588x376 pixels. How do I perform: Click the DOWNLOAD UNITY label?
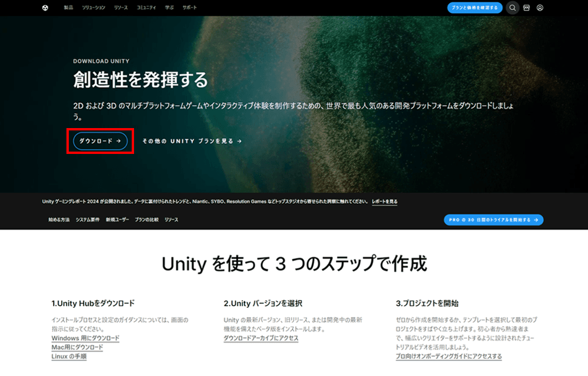pyautogui.click(x=101, y=61)
